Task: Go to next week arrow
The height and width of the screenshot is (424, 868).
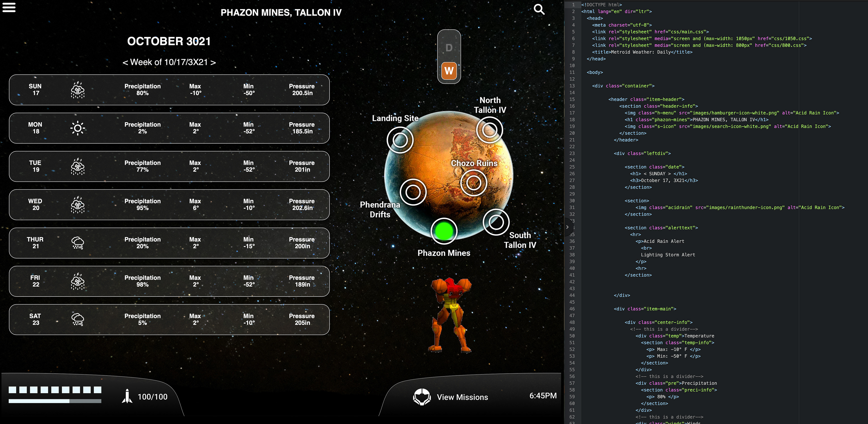Action: click(x=213, y=62)
